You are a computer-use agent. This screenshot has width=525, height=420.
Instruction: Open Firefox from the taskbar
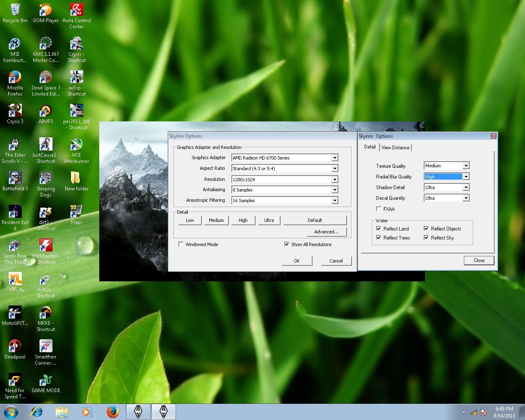[x=112, y=412]
